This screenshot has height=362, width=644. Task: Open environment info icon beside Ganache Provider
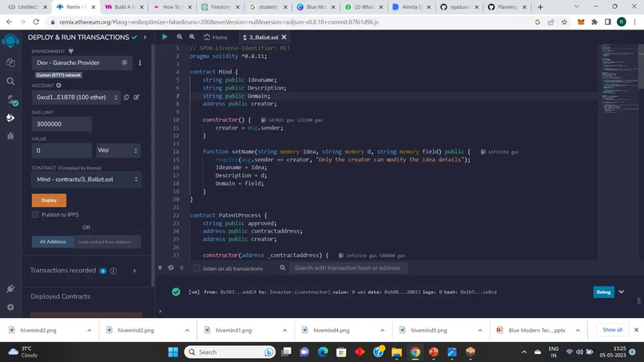click(140, 63)
